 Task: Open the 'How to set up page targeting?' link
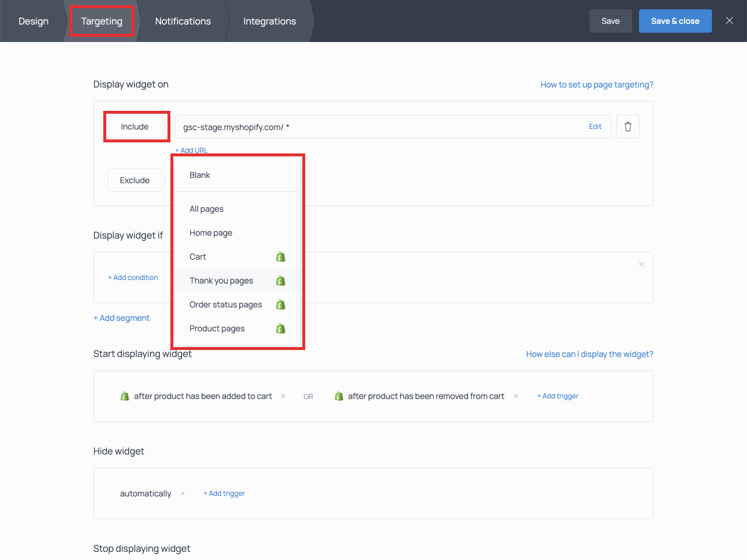coord(596,84)
